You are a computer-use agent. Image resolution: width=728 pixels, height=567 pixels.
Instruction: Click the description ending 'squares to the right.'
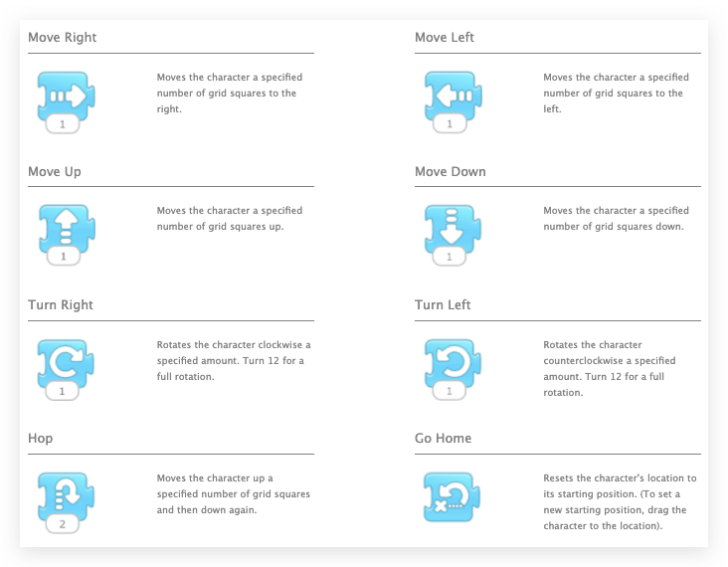(230, 93)
